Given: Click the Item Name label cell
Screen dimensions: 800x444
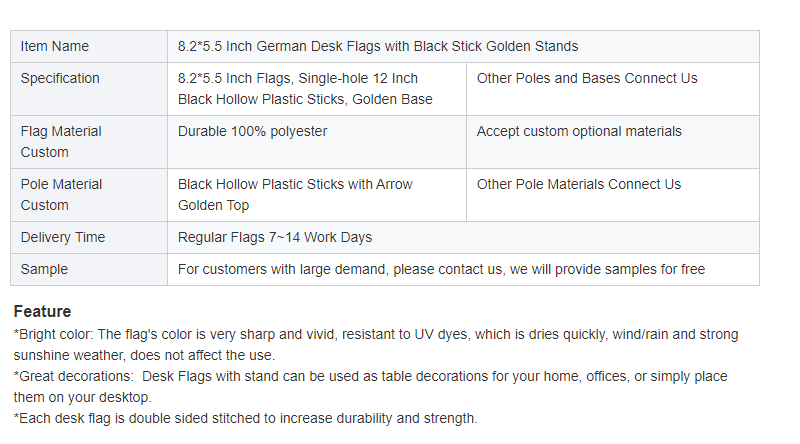Looking at the screenshot, I should (x=89, y=46).
